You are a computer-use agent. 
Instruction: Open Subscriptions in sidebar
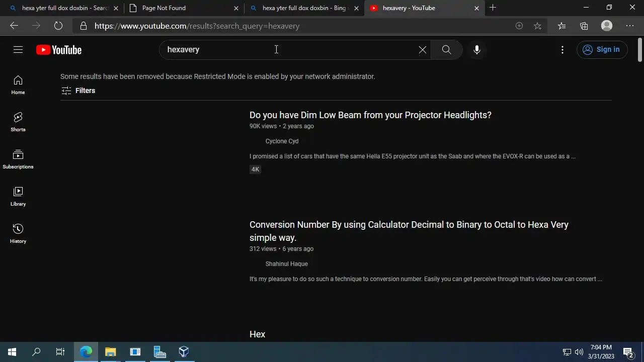(x=18, y=159)
